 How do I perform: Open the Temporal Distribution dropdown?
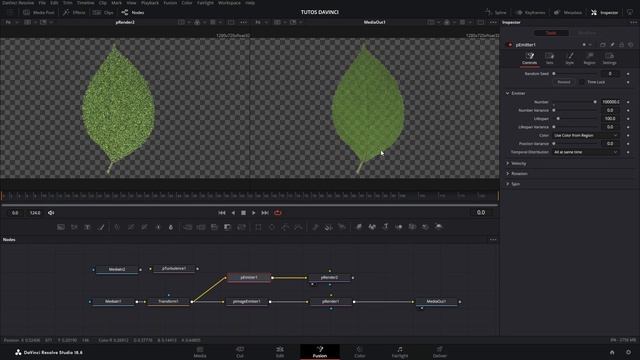[586, 152]
